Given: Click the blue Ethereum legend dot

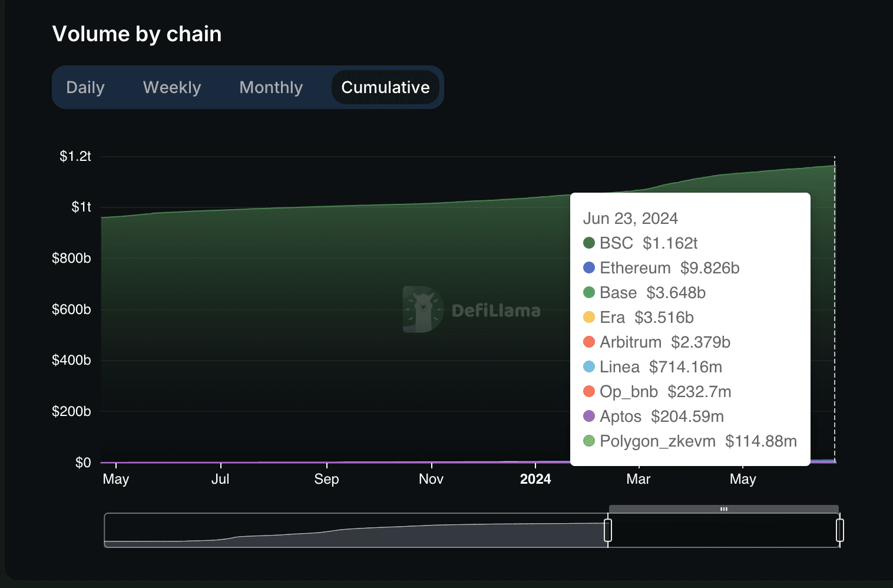Looking at the screenshot, I should 589,267.
